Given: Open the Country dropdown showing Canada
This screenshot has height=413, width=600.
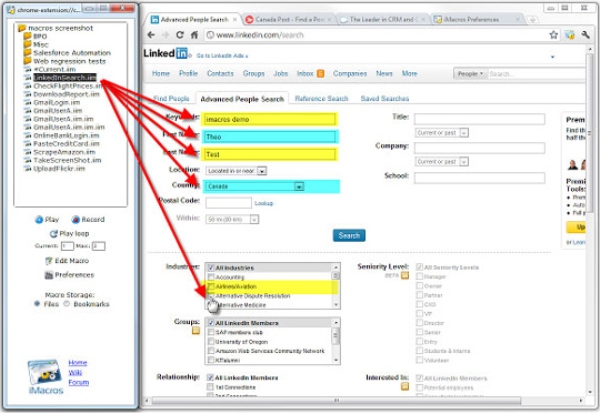Looking at the screenshot, I should coord(255,186).
